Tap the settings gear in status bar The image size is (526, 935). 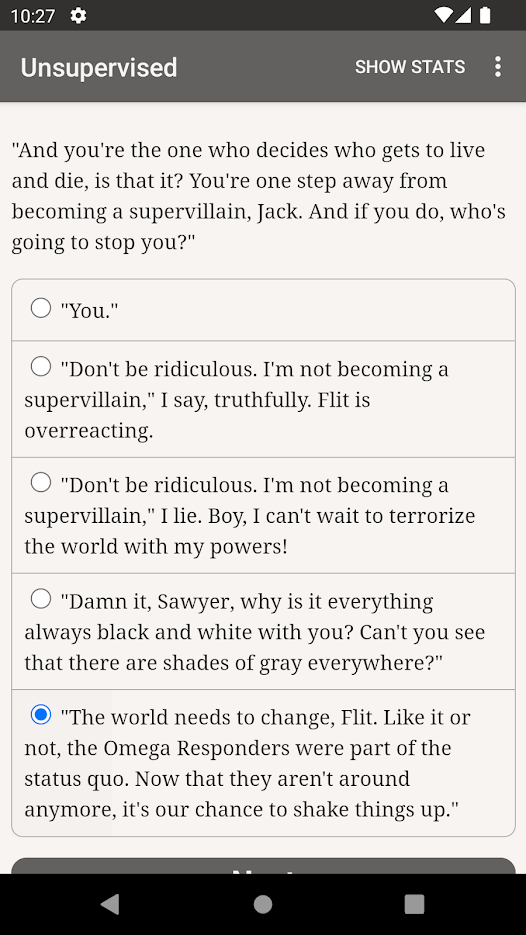click(78, 16)
